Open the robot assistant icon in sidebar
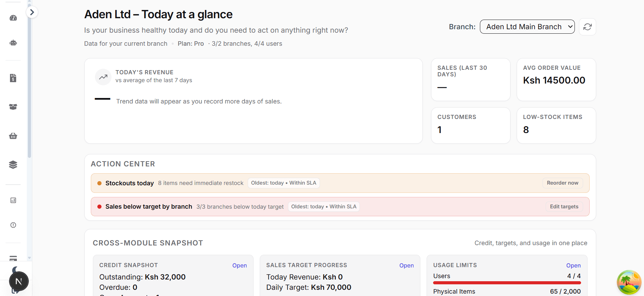The height and width of the screenshot is (296, 644). [x=13, y=43]
